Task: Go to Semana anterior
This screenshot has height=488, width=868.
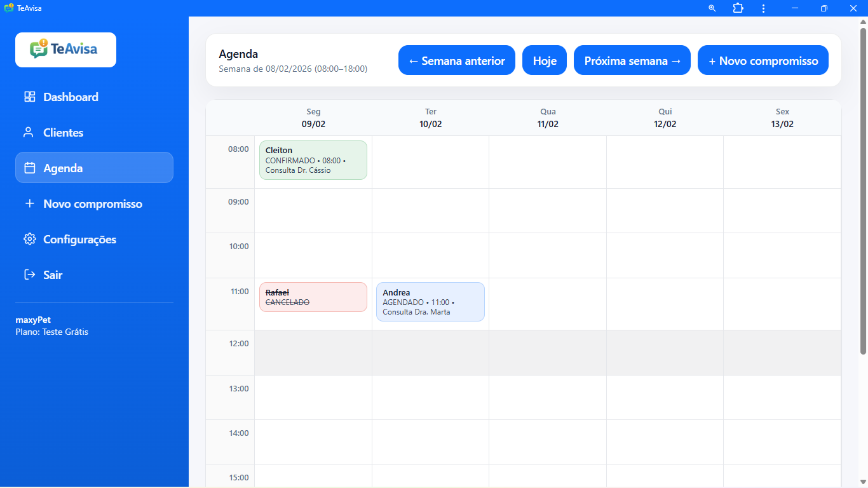Action: [457, 60]
